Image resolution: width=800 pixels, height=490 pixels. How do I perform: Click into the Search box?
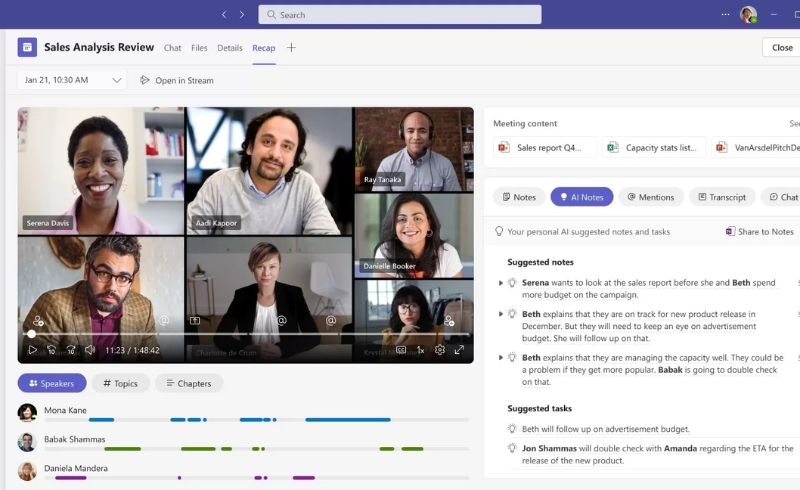pos(400,15)
